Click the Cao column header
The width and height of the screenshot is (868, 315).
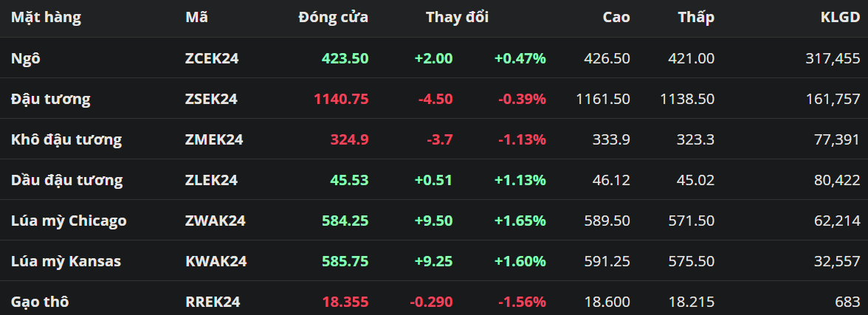(x=616, y=17)
